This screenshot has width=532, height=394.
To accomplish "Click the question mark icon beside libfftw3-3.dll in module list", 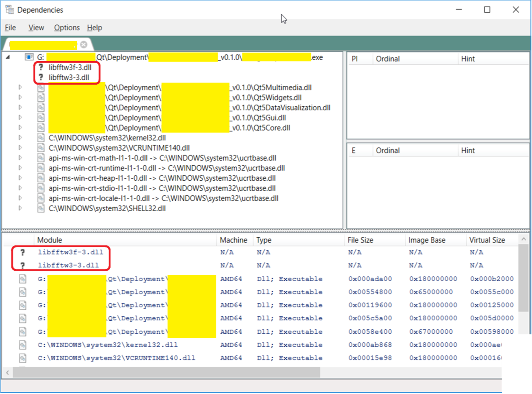I will 23,265.
